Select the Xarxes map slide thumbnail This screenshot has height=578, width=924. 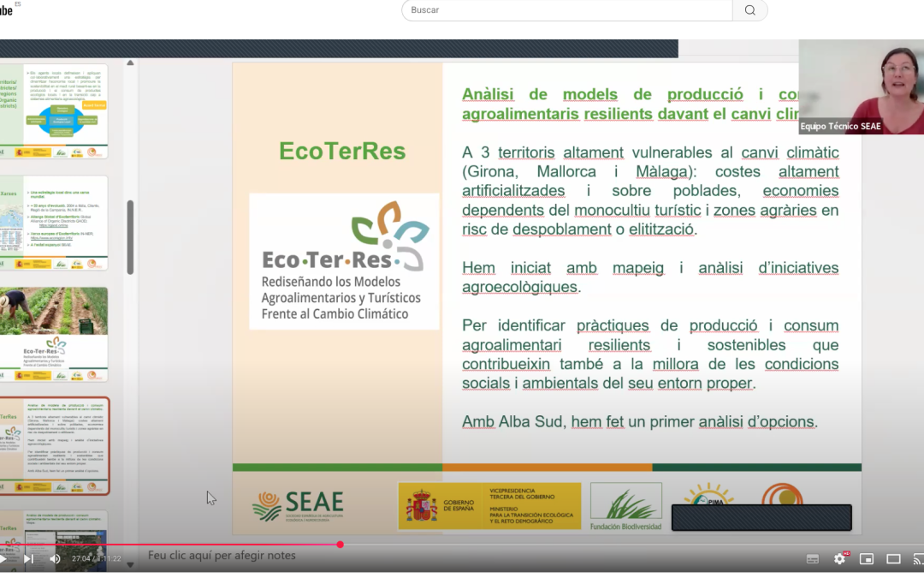pos(54,223)
